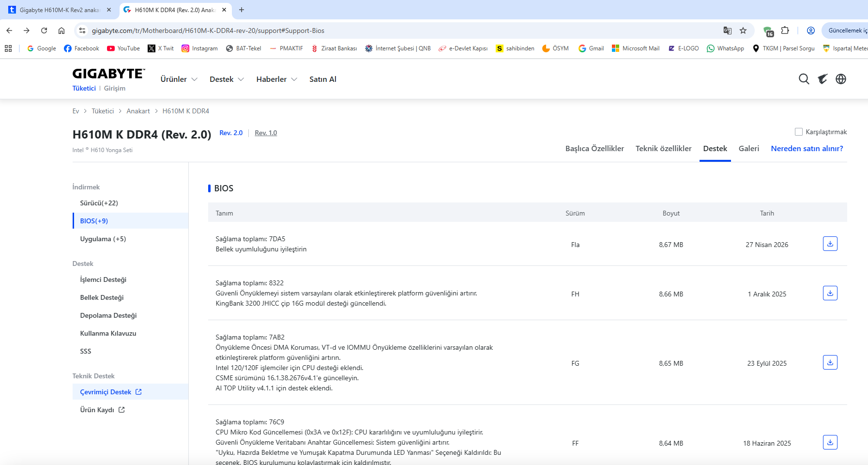Open the AORUS eagle logo icon
The width and height of the screenshot is (868, 465).
pyautogui.click(x=822, y=79)
